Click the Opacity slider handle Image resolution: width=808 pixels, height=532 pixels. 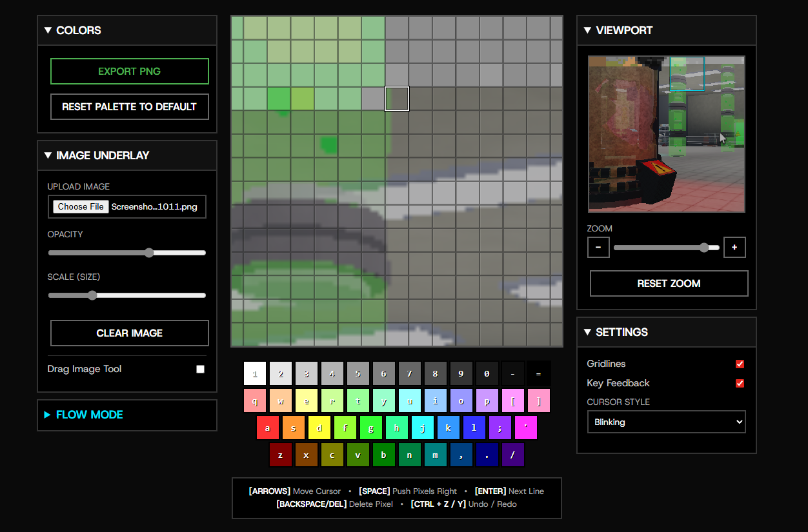coord(149,253)
